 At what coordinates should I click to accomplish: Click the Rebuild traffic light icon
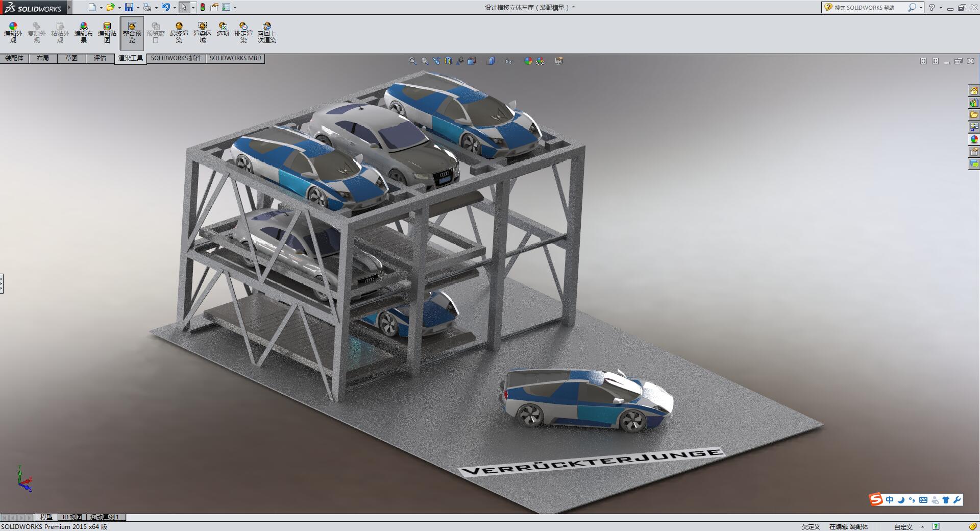(203, 7)
